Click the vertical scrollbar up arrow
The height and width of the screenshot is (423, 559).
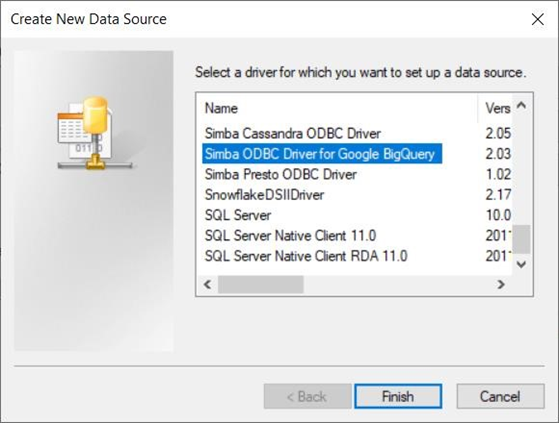click(x=522, y=105)
